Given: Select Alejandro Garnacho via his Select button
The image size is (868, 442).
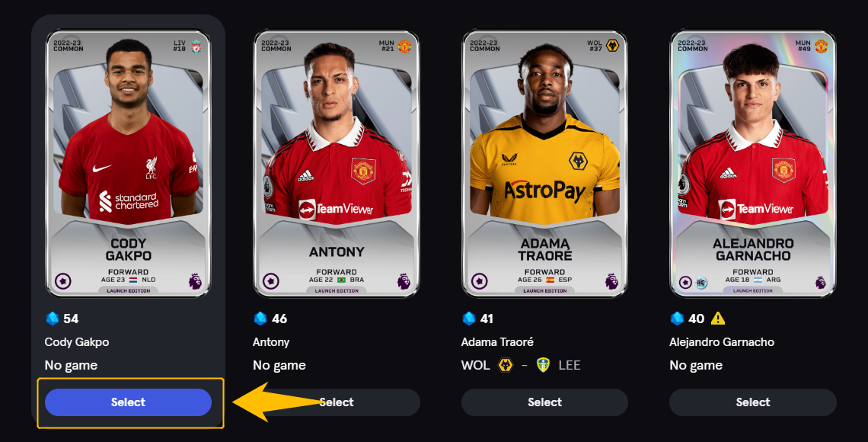Looking at the screenshot, I should (x=753, y=402).
